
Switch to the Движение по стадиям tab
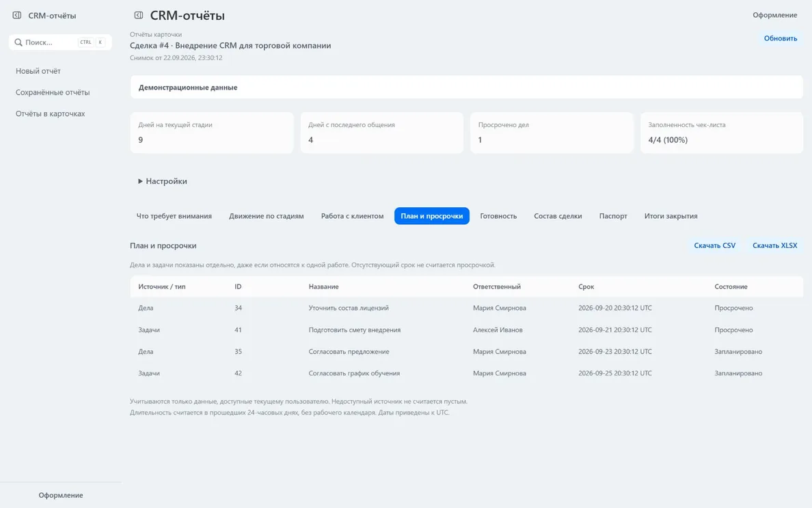(266, 216)
